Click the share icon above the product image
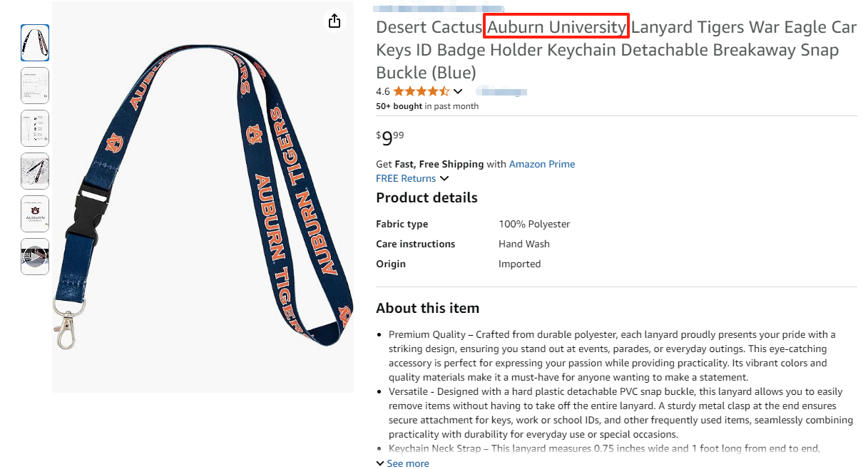 click(x=334, y=21)
